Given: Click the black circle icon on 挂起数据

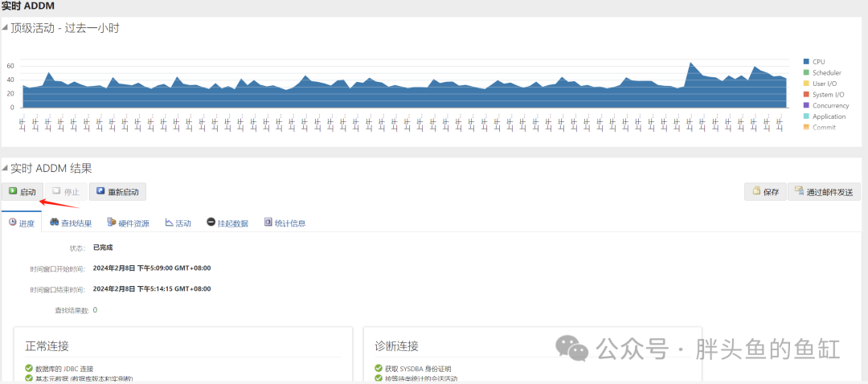Looking at the screenshot, I should pos(211,223).
